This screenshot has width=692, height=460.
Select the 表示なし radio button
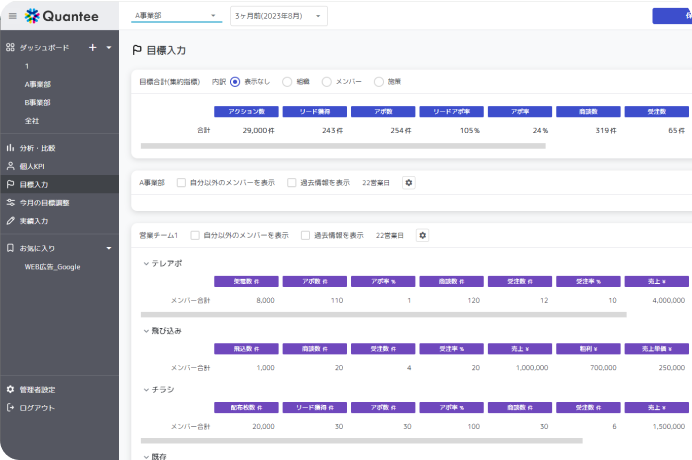235,82
